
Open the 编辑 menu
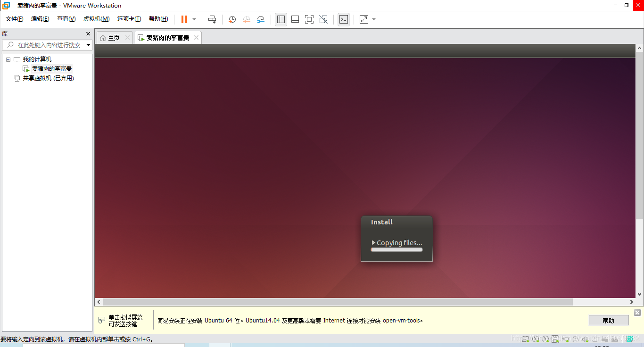tap(40, 19)
